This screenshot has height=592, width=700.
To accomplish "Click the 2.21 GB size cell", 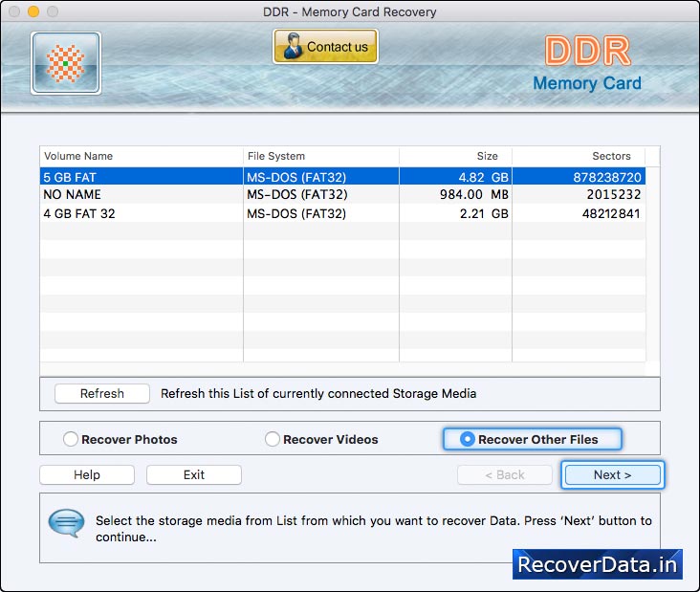I will point(485,213).
